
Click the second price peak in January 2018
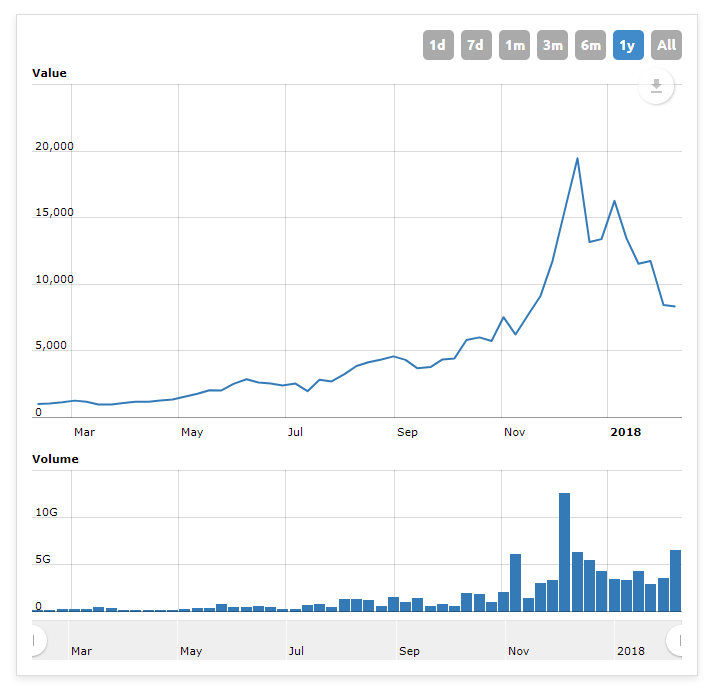point(614,201)
